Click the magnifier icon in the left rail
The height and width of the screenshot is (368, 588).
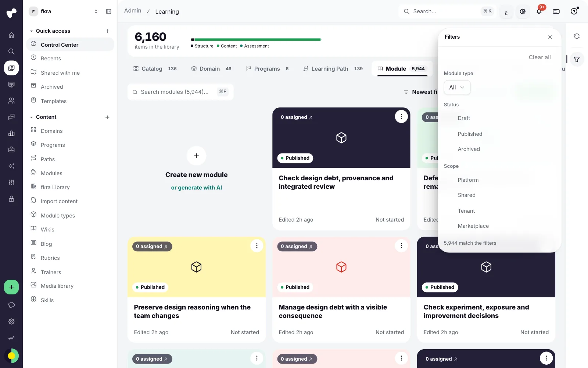[x=11, y=52]
